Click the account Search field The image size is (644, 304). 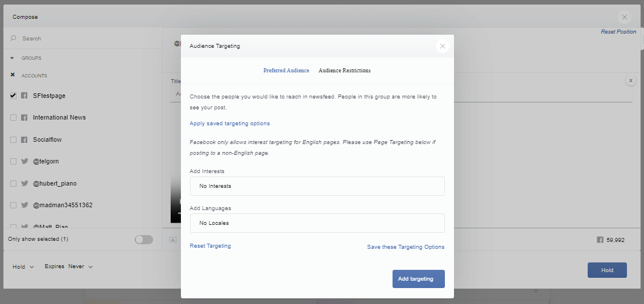(x=82, y=38)
